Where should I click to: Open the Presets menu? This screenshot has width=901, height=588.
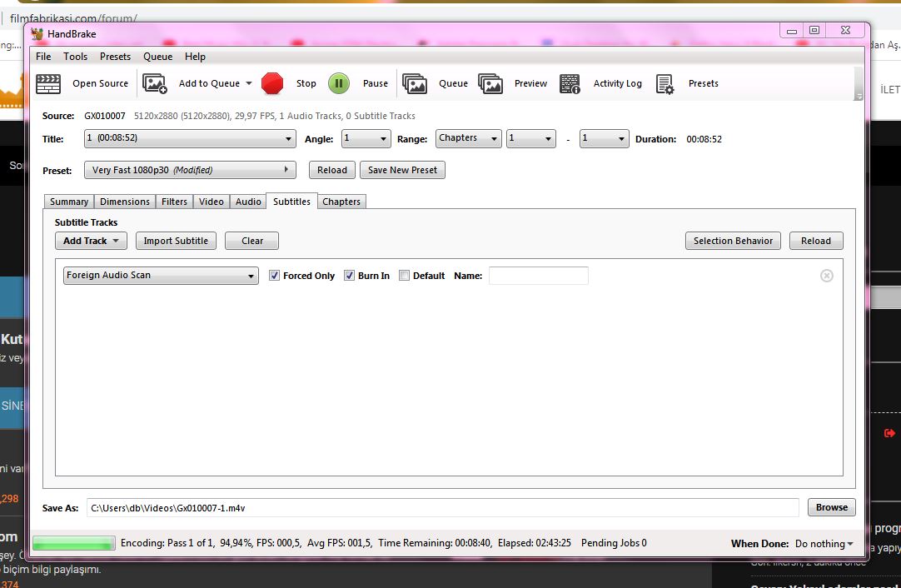pyautogui.click(x=115, y=57)
